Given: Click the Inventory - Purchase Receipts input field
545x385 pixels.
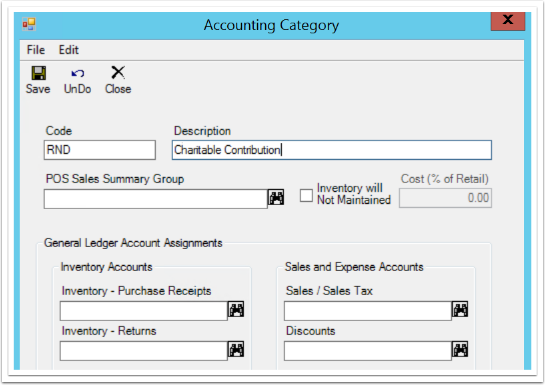Looking at the screenshot, I should coord(144,311).
